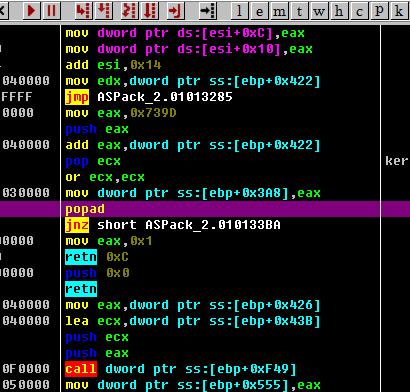
Task: Click the Run program play icon
Action: click(x=31, y=11)
